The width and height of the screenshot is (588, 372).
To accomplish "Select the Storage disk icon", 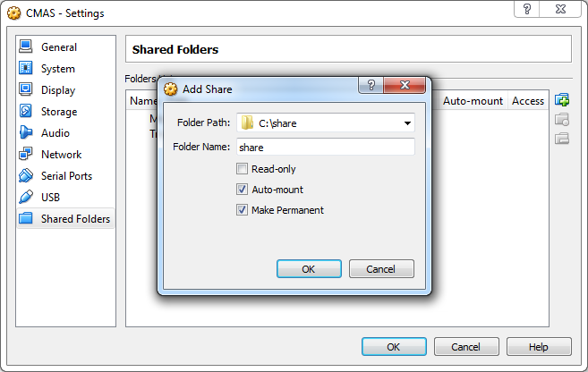I will pyautogui.click(x=25, y=111).
